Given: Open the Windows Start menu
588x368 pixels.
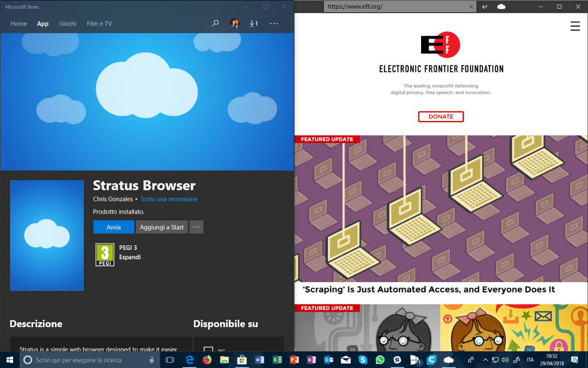Looking at the screenshot, I should pos(10,360).
